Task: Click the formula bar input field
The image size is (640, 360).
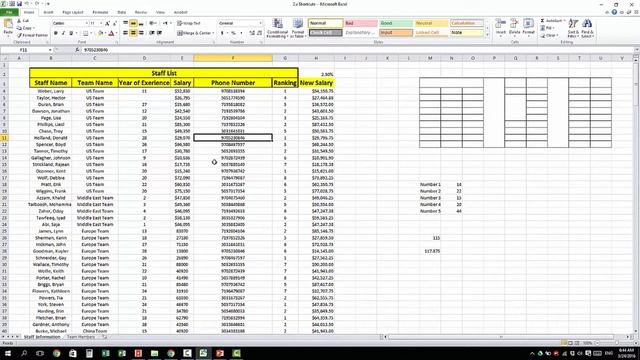Action: pos(357,49)
